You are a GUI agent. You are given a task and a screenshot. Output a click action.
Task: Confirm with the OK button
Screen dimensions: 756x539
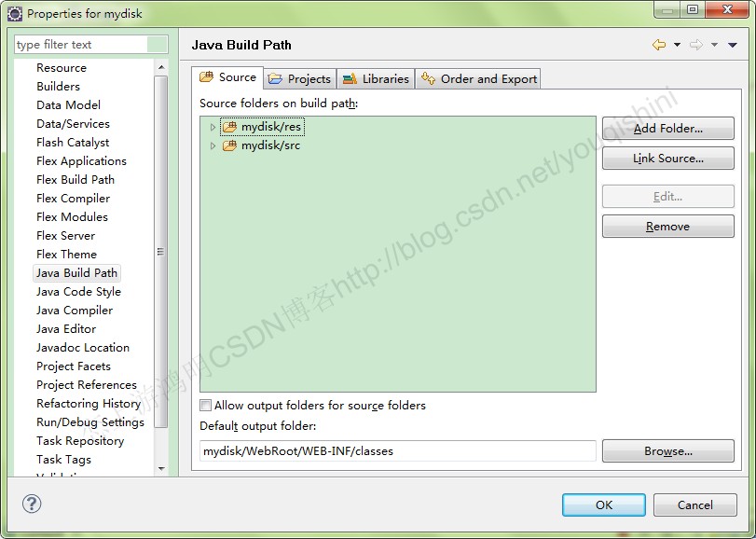(x=604, y=504)
